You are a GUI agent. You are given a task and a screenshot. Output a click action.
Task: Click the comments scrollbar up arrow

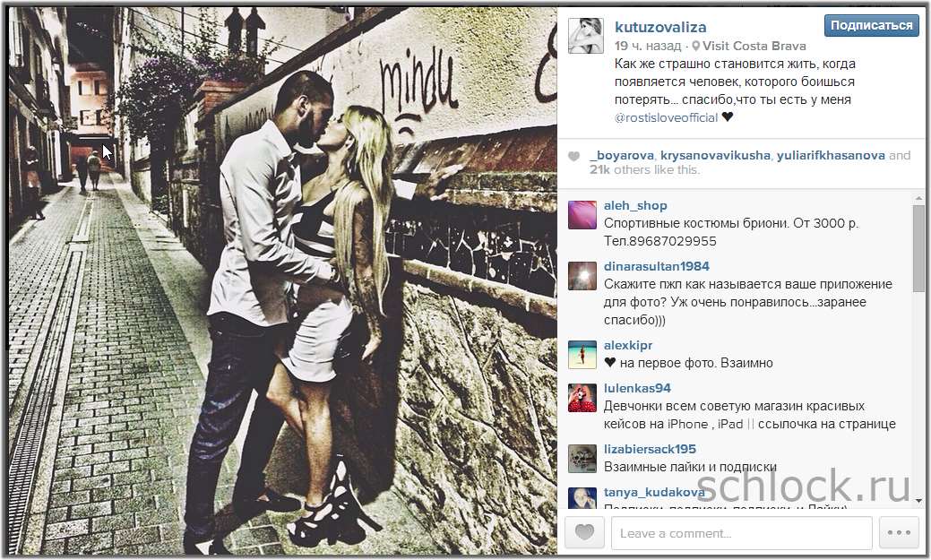918,198
